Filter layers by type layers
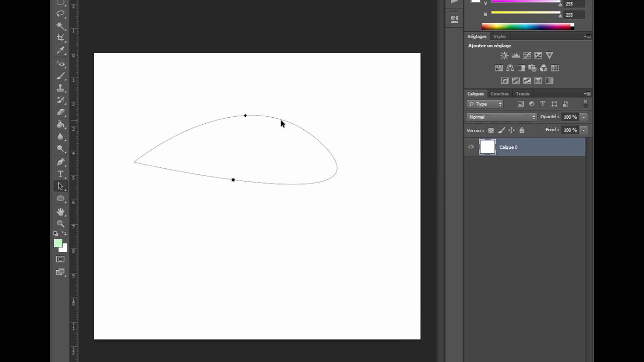The image size is (644, 362). [543, 104]
